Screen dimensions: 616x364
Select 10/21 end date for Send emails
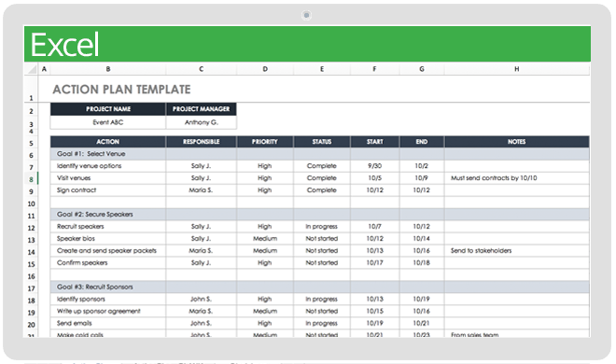[x=422, y=323]
